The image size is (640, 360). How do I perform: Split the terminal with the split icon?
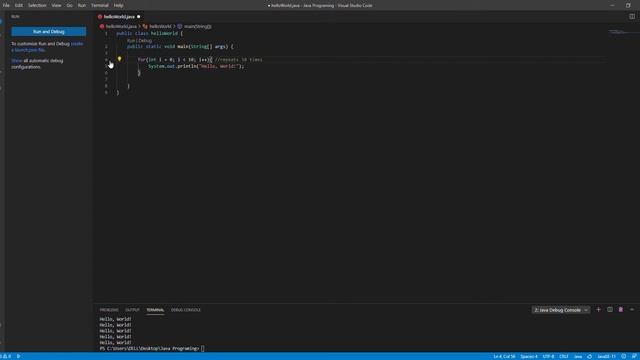(610, 310)
